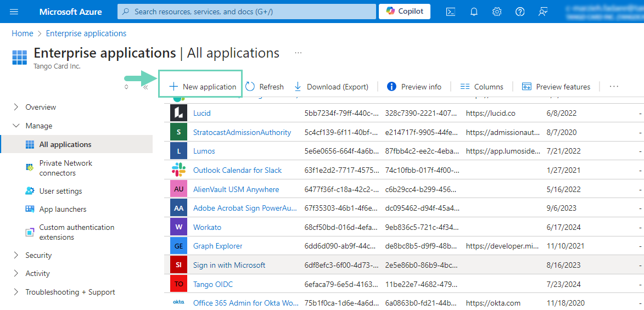
Task: Click the Enterprise applications grid icon
Action: 19,58
